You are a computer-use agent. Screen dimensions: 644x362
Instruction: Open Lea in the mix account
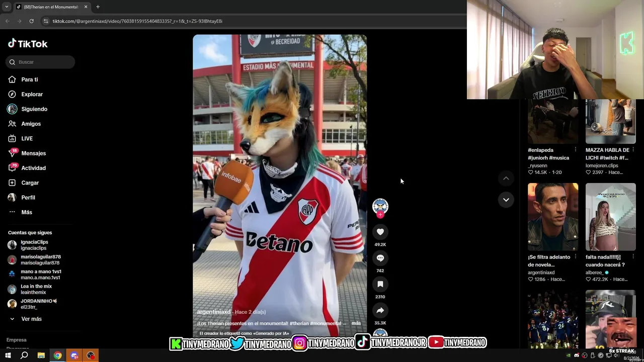tap(36, 289)
